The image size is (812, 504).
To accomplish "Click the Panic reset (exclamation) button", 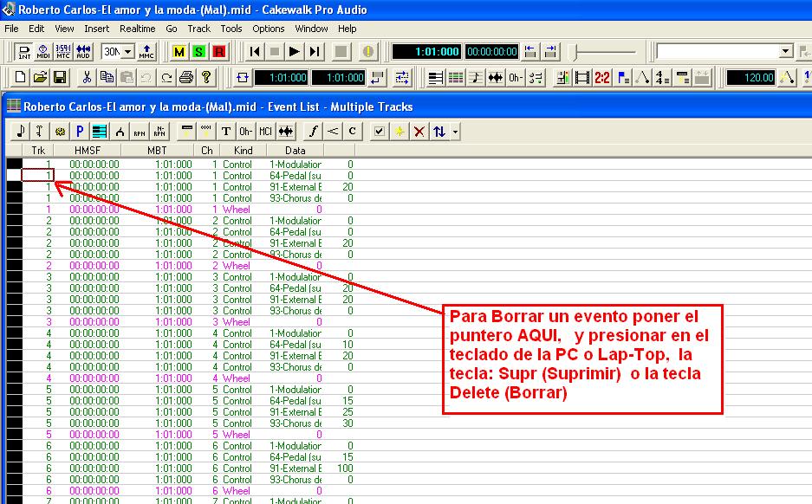I will pyautogui.click(x=367, y=51).
